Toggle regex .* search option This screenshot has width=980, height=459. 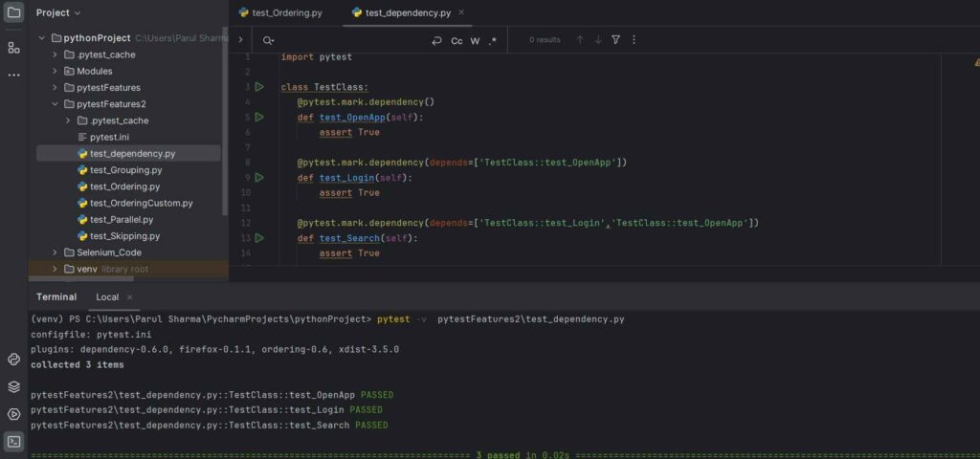coord(493,40)
